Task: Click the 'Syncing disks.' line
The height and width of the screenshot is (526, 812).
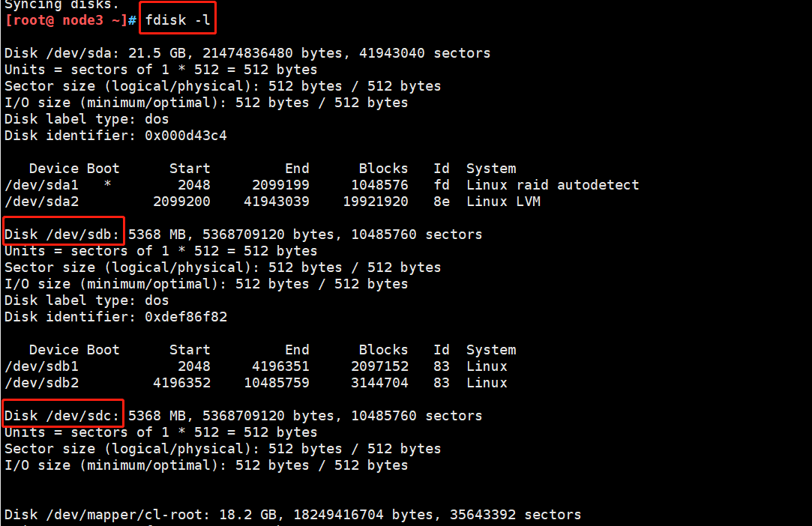Action: tap(61, 4)
